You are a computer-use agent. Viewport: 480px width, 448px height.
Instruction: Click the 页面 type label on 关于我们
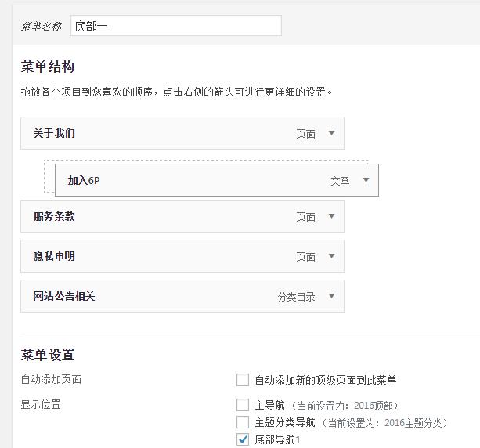click(x=305, y=134)
